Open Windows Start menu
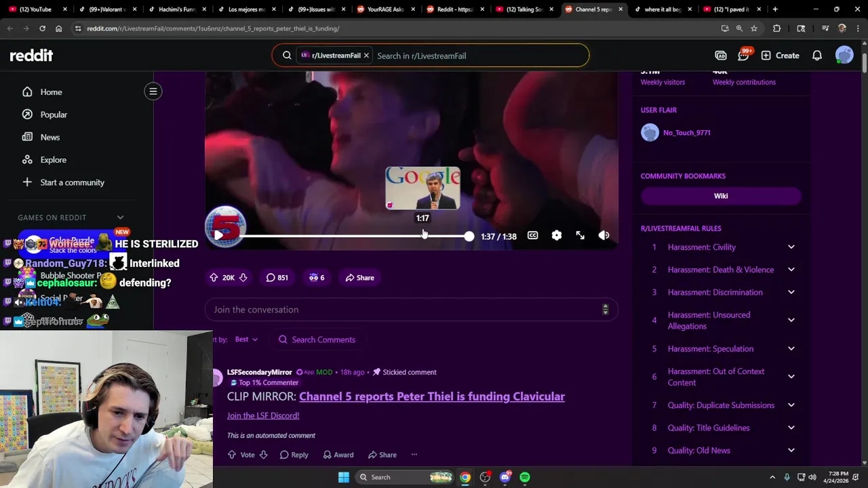868x488 pixels. (344, 477)
